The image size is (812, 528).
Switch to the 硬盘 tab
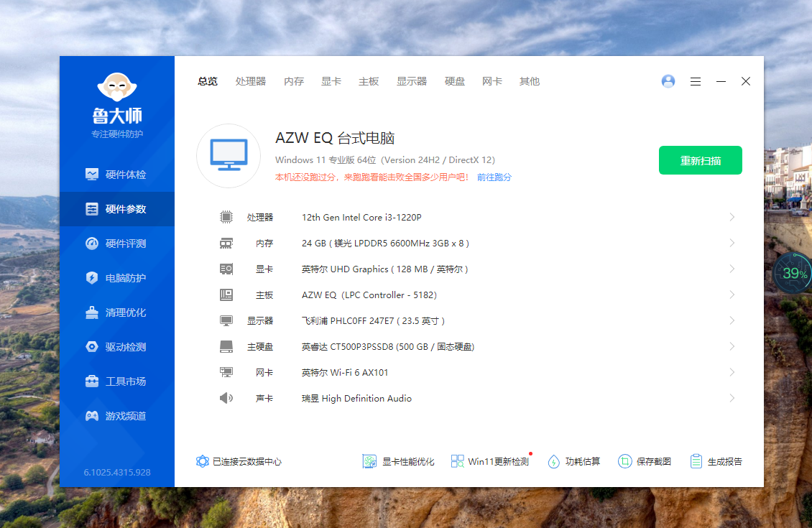(455, 81)
